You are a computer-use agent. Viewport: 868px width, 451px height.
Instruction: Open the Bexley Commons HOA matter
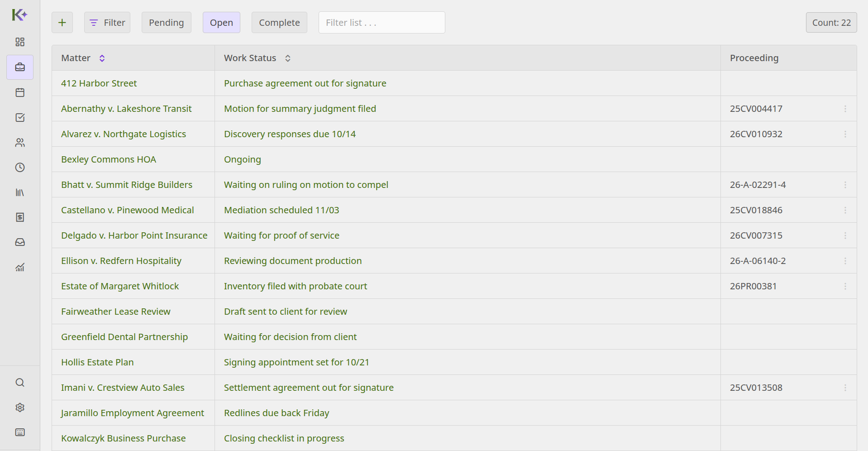point(109,159)
